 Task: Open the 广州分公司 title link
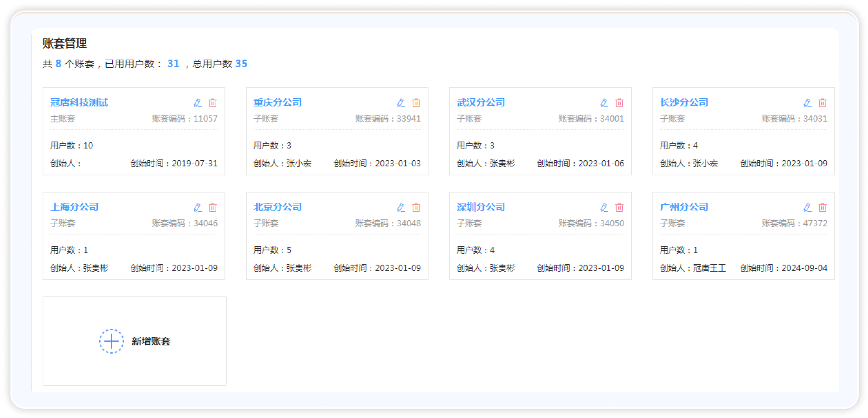point(684,207)
